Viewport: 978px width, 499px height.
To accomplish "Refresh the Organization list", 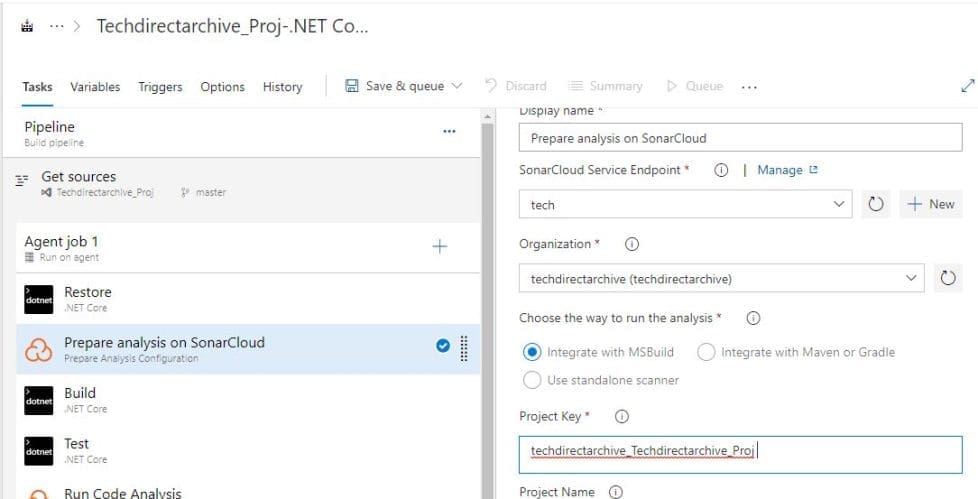I will (948, 279).
